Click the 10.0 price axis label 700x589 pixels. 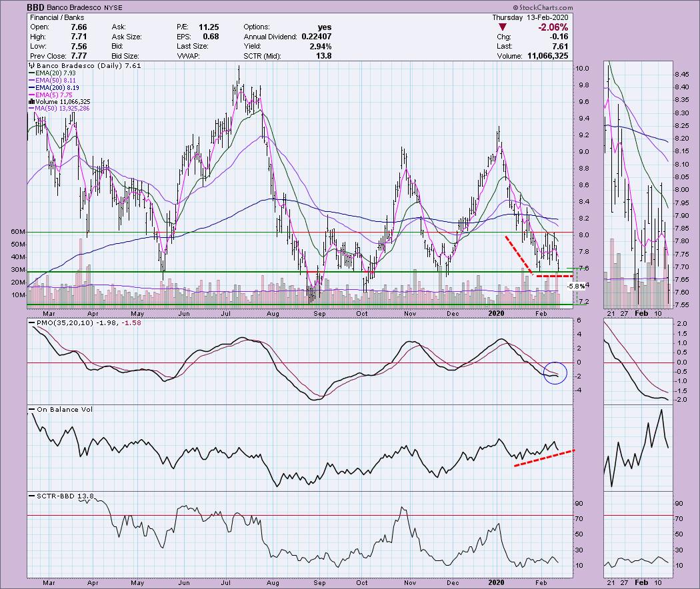coord(582,69)
